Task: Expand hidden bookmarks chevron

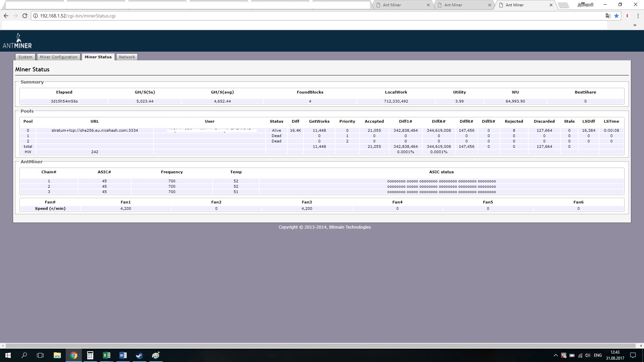Action: [x=635, y=25]
